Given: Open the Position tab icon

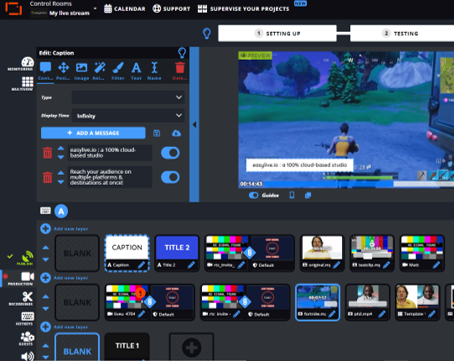Looking at the screenshot, I should [x=63, y=68].
